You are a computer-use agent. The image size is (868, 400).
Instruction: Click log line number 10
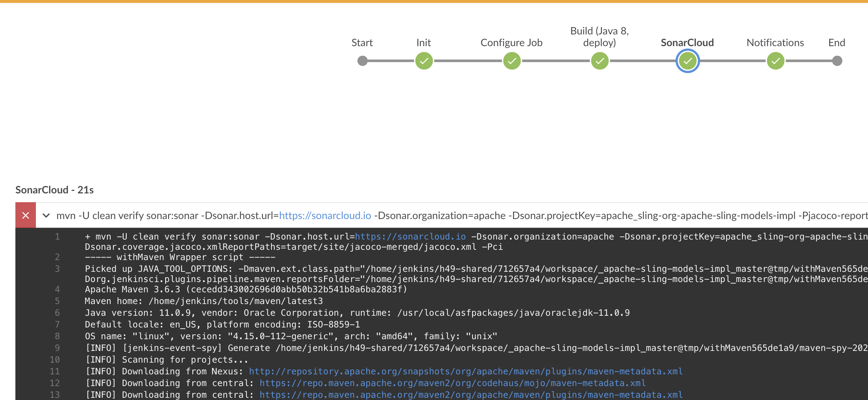click(55, 360)
